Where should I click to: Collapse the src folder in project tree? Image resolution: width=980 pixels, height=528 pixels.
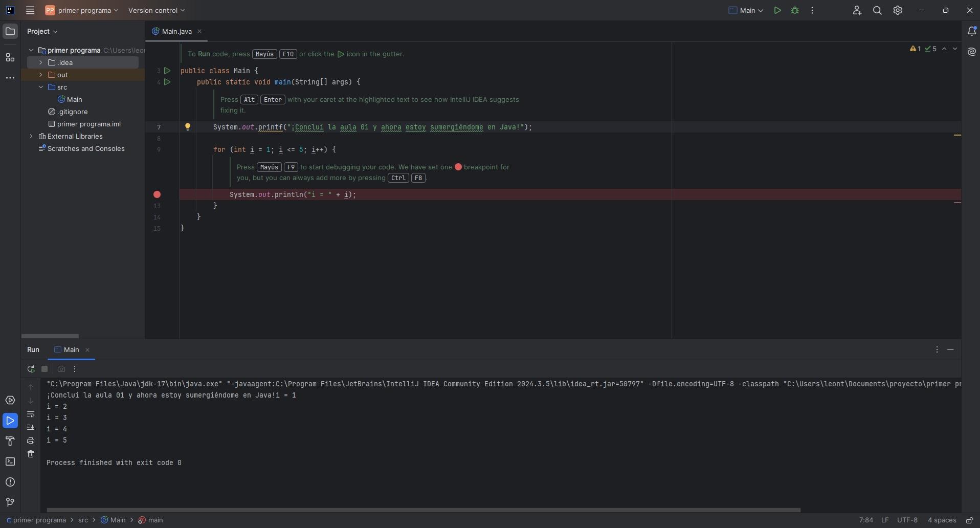click(41, 87)
